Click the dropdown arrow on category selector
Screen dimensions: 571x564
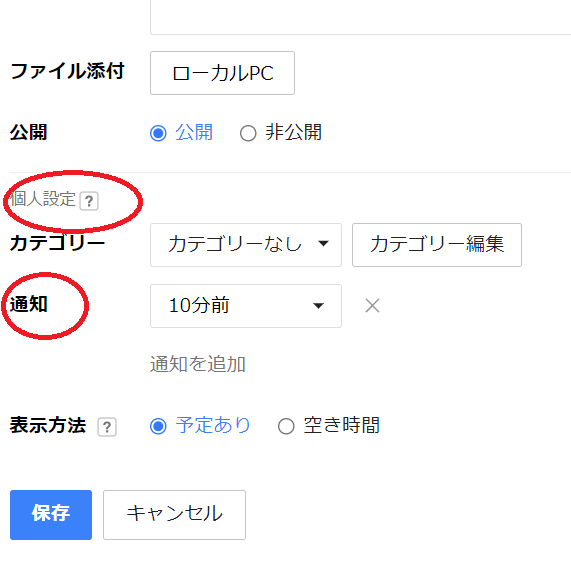point(323,243)
